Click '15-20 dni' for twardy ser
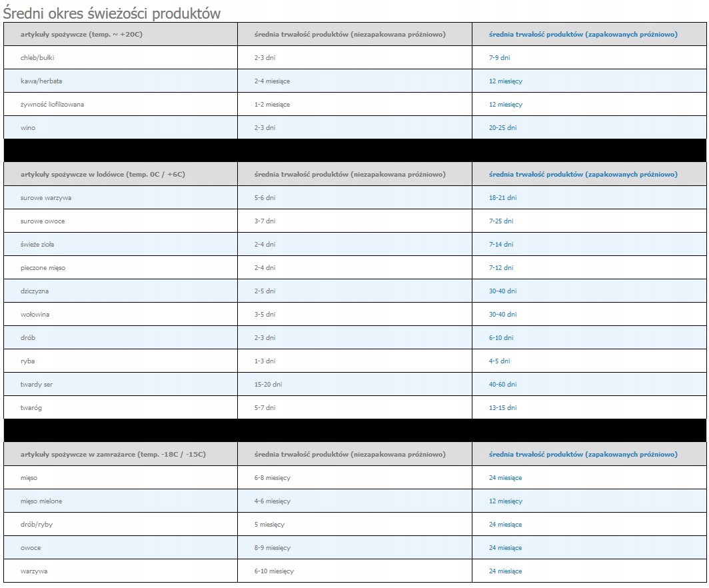 coord(268,385)
